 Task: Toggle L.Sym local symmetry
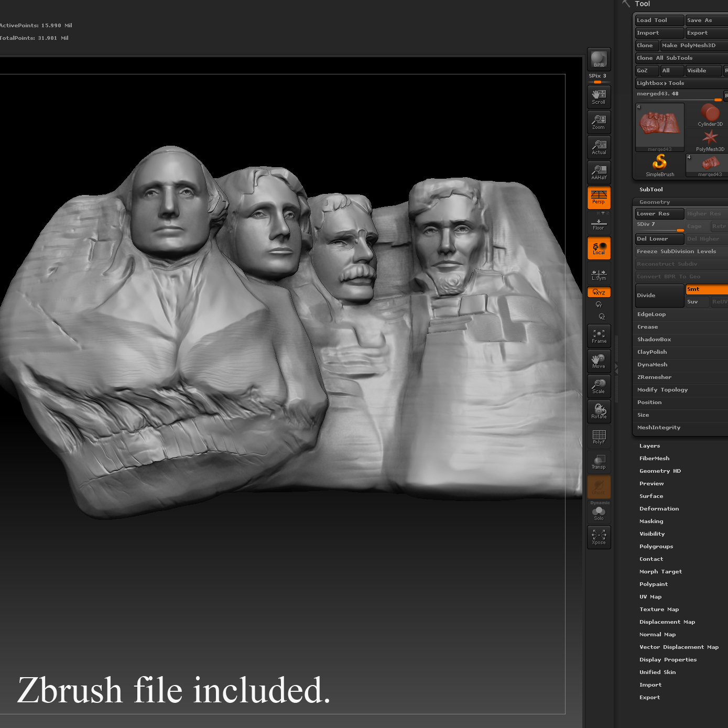599,275
